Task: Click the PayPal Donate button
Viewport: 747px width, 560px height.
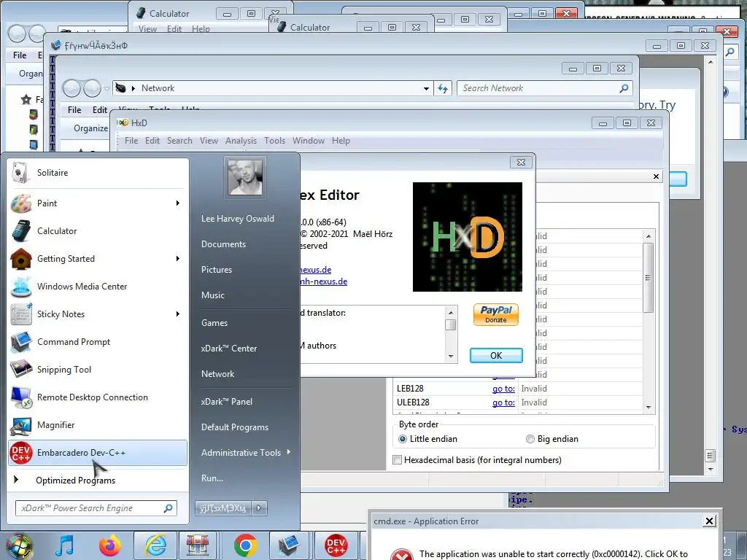Action: pos(496,314)
